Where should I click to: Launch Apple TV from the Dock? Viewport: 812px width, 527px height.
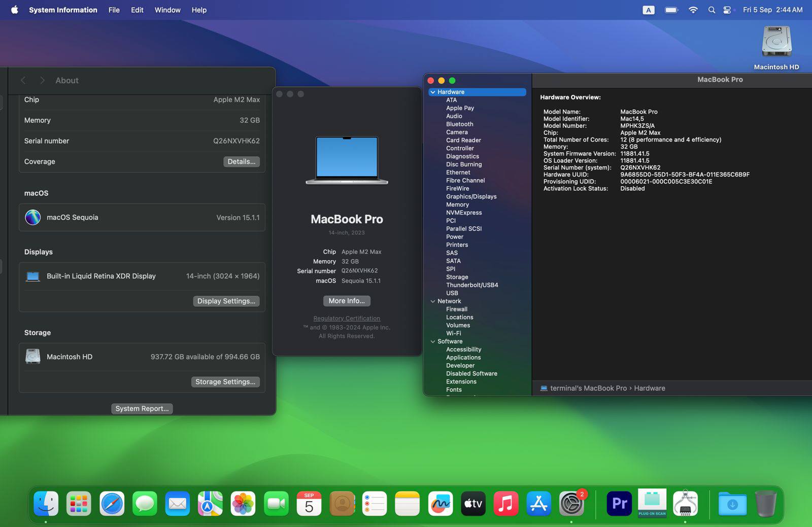pyautogui.click(x=473, y=504)
